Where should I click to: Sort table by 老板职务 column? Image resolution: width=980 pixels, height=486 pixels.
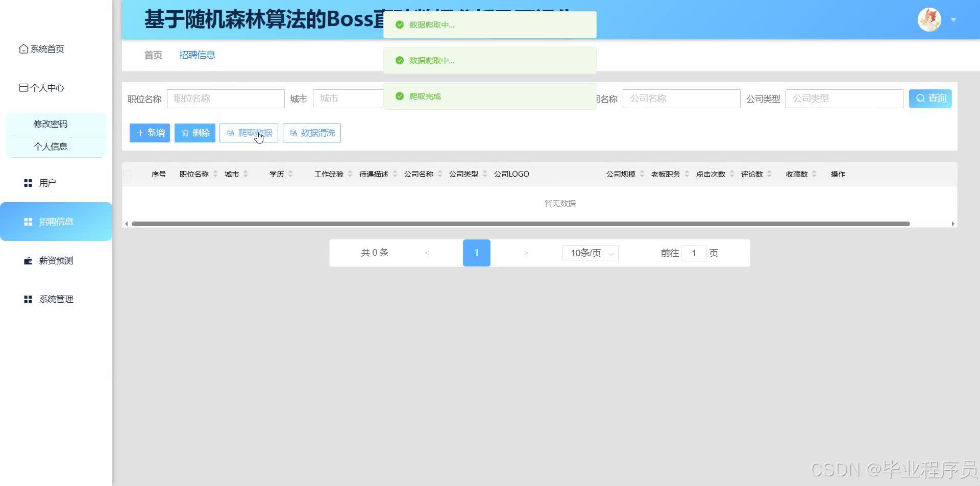point(687,174)
